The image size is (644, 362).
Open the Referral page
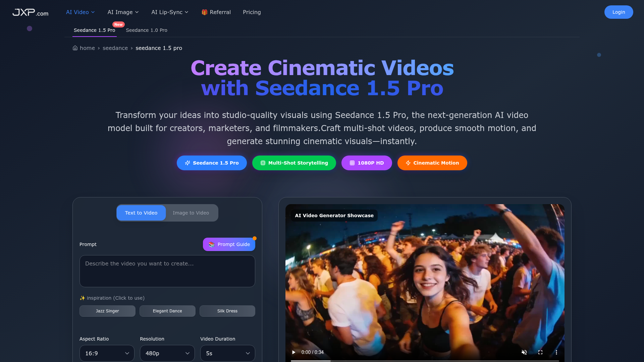(216, 12)
